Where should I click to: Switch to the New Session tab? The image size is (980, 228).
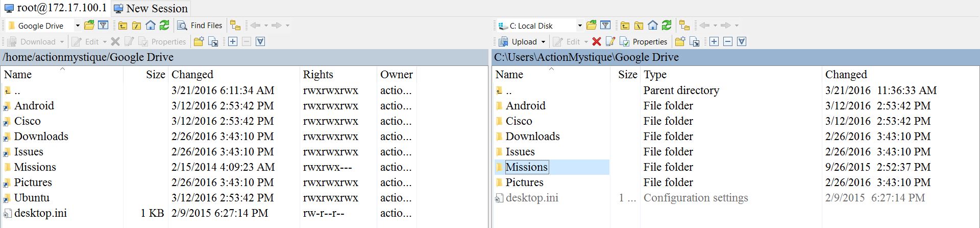click(x=151, y=8)
